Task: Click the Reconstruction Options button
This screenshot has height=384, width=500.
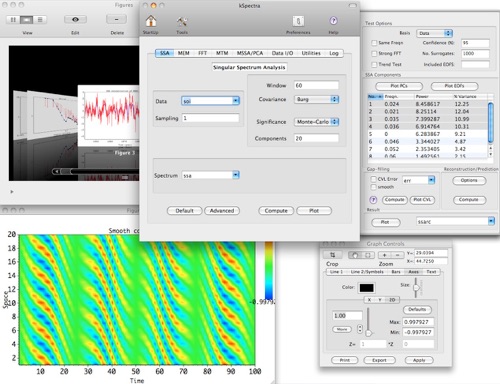Action: pyautogui.click(x=469, y=180)
